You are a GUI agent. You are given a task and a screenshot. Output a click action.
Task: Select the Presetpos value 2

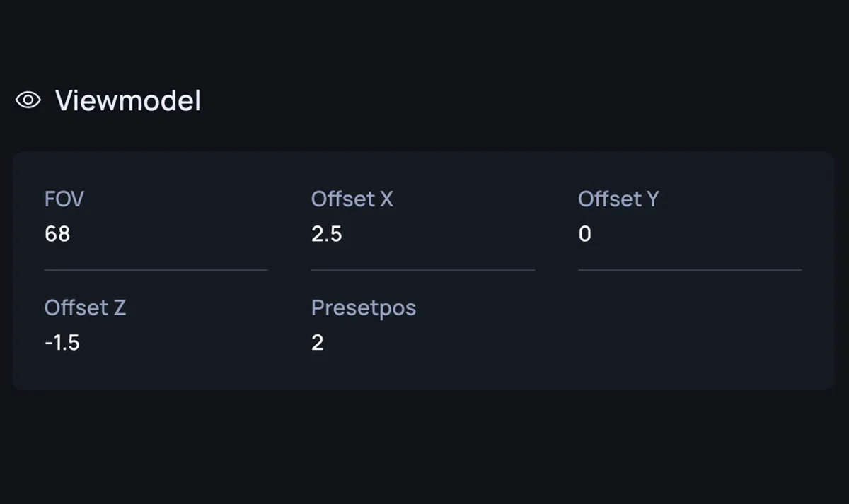point(318,343)
